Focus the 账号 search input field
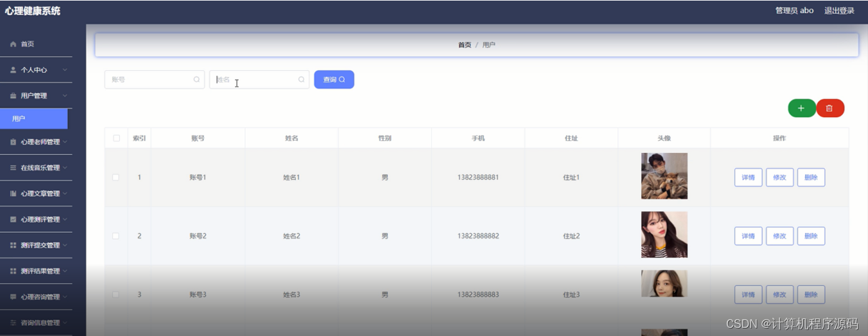 click(x=154, y=79)
